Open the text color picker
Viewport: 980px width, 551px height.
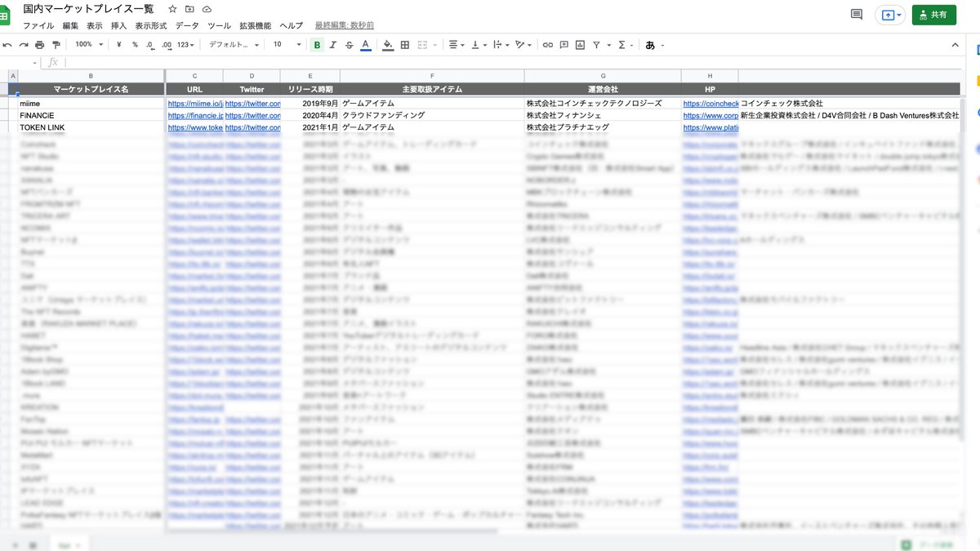(365, 45)
